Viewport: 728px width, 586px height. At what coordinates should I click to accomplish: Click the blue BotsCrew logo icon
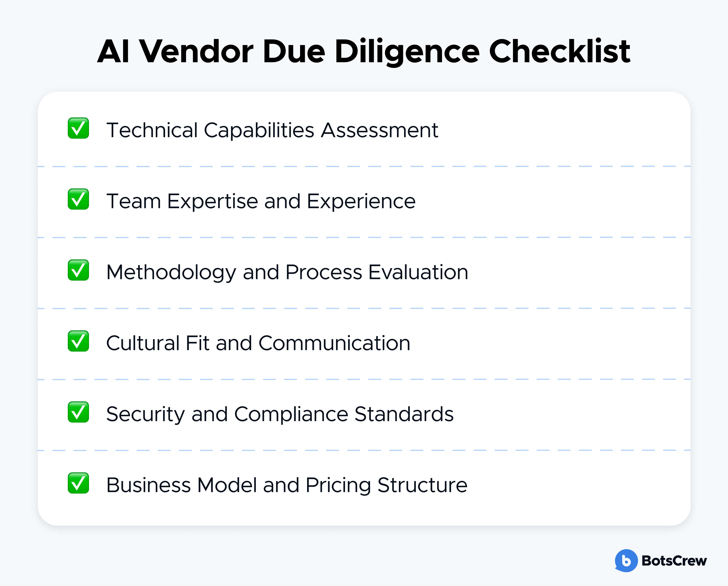tap(626, 561)
